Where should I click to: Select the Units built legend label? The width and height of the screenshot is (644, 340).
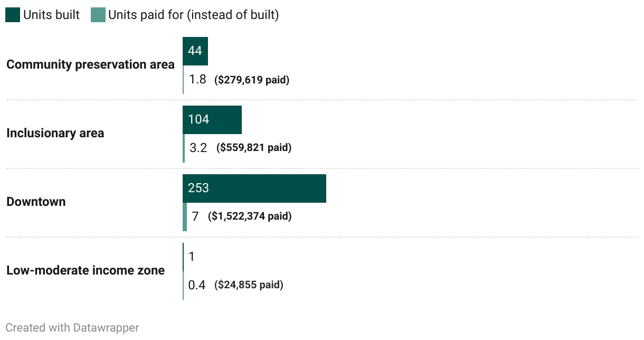tap(51, 15)
